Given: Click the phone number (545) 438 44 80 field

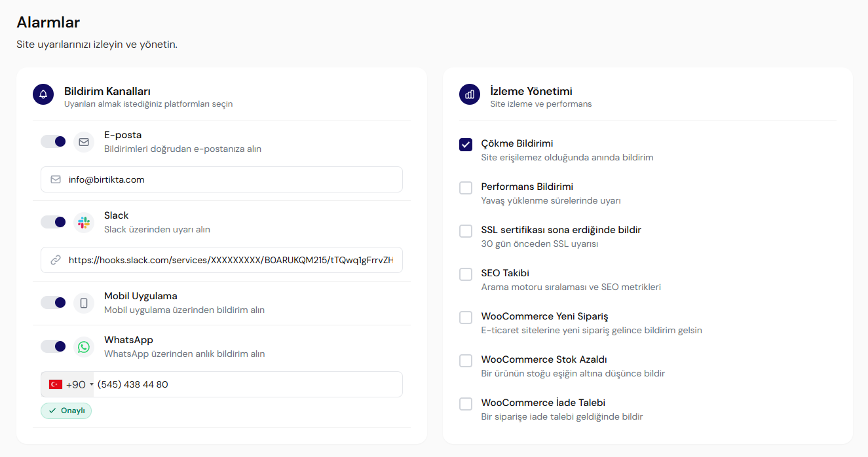Looking at the screenshot, I should click(249, 384).
